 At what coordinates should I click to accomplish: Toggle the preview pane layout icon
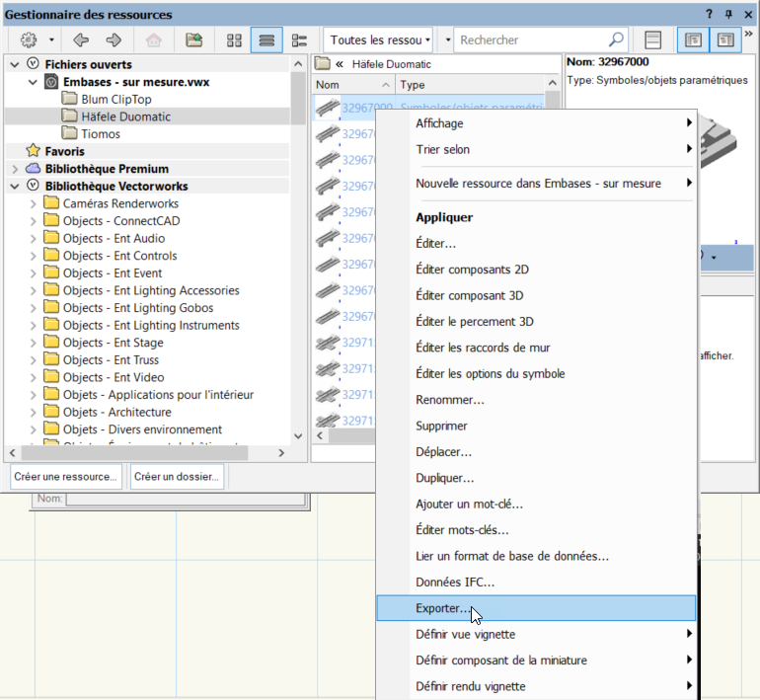pyautogui.click(x=652, y=39)
